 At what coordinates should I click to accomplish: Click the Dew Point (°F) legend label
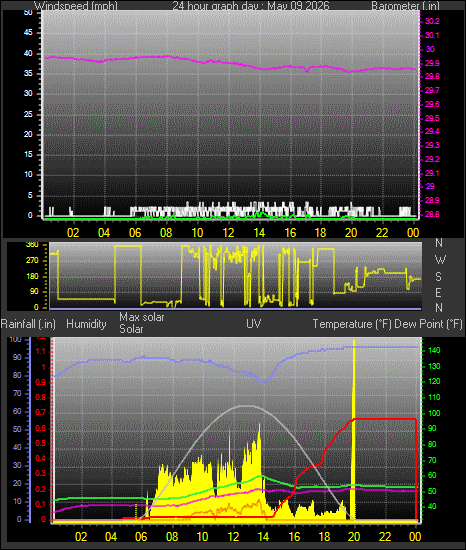coord(428,324)
